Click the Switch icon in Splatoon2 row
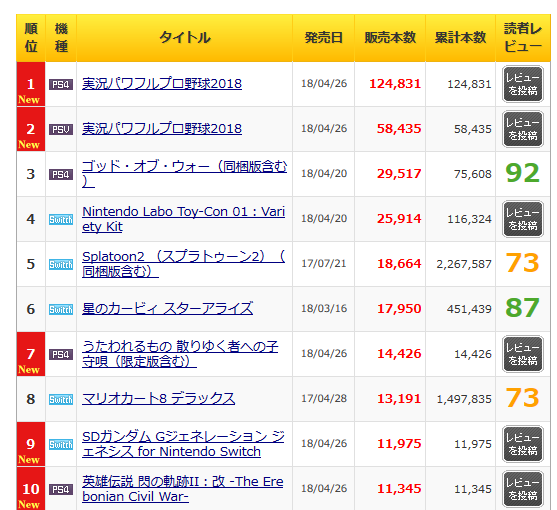Screen dimensions: 557x510 (x=61, y=264)
